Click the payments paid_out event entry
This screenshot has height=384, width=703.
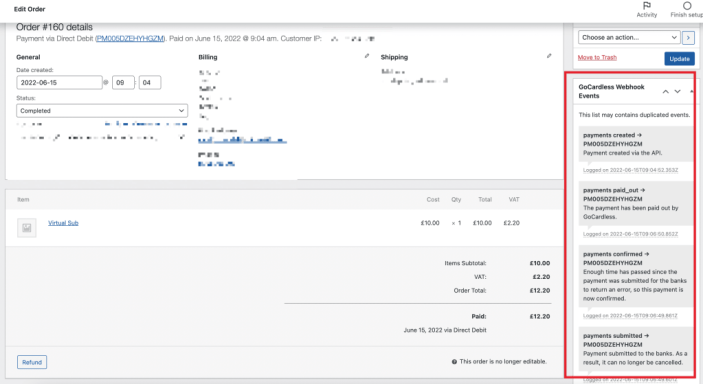pyautogui.click(x=635, y=203)
